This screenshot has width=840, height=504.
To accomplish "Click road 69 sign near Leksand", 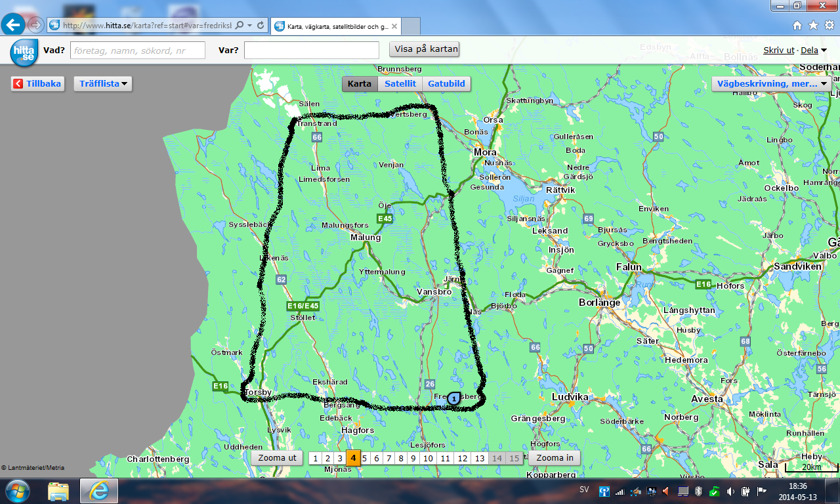I will click(588, 219).
